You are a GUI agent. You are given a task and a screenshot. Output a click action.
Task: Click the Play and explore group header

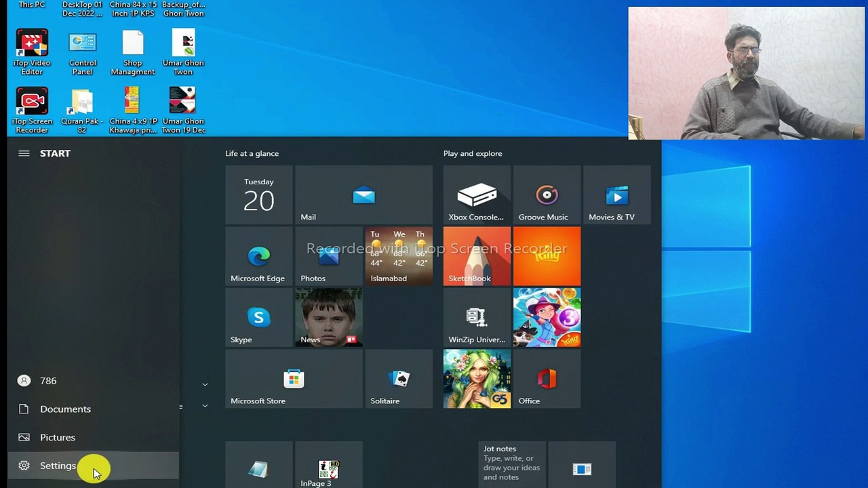pos(473,154)
